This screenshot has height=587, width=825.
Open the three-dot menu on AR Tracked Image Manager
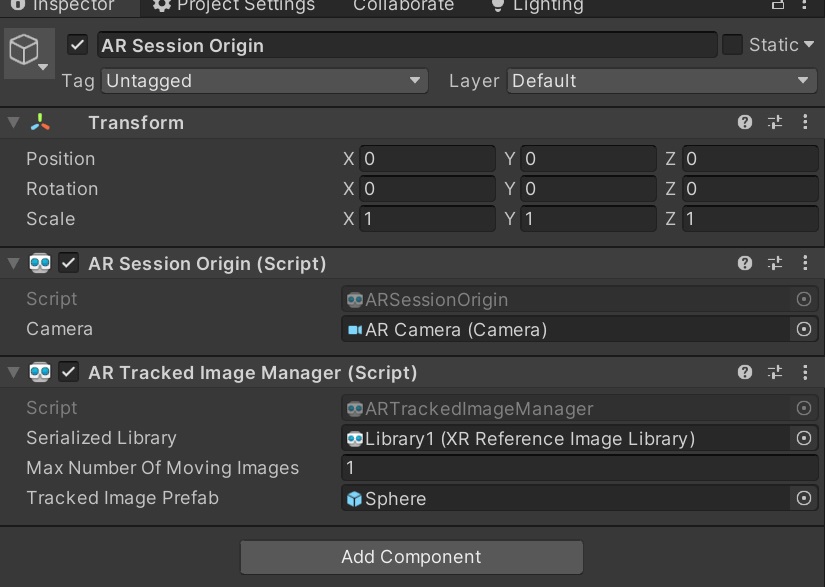click(806, 372)
